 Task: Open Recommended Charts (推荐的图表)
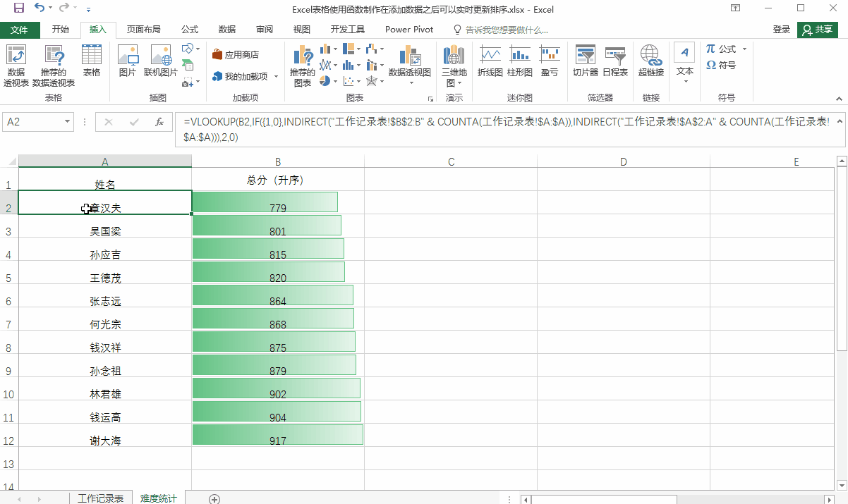(303, 66)
